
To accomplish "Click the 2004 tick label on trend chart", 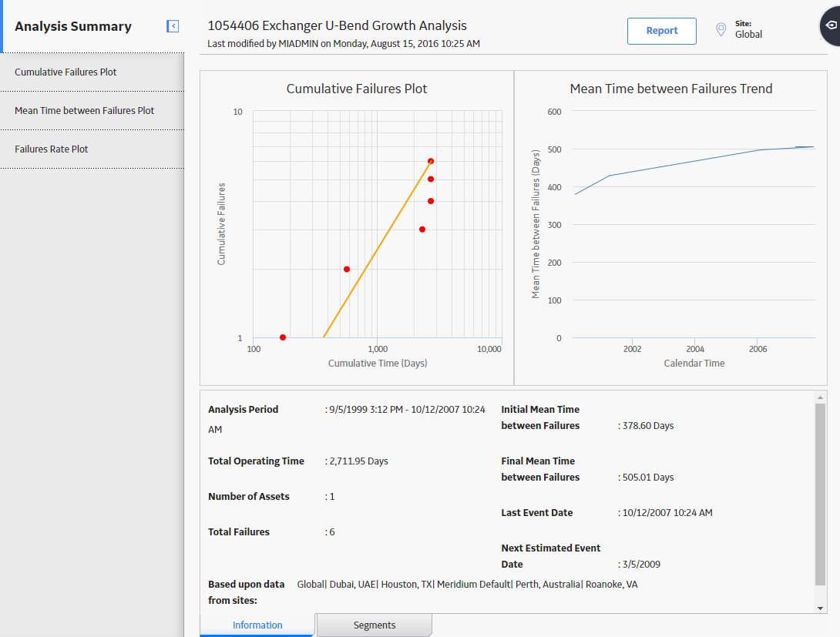I will [x=695, y=349].
